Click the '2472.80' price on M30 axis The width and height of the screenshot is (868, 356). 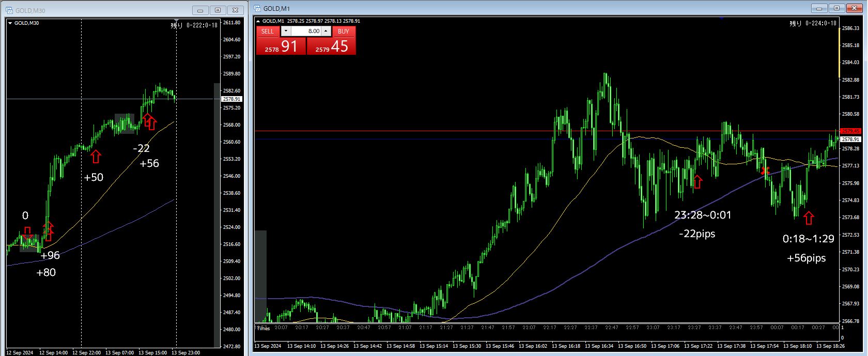233,347
